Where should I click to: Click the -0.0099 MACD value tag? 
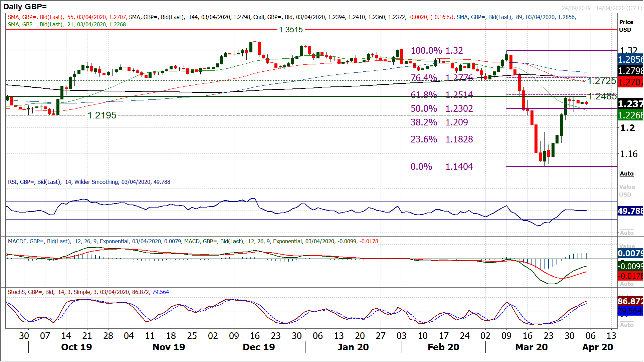630,266
